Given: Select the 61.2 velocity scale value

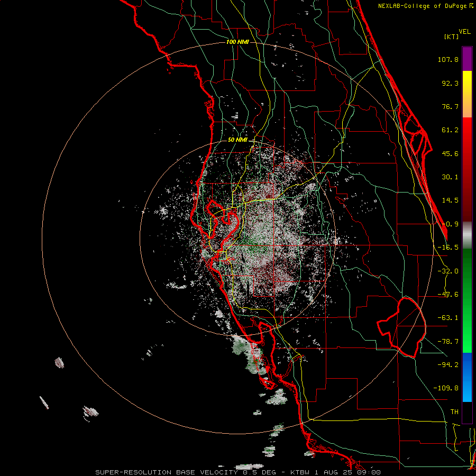Looking at the screenshot, I should coord(450,130).
